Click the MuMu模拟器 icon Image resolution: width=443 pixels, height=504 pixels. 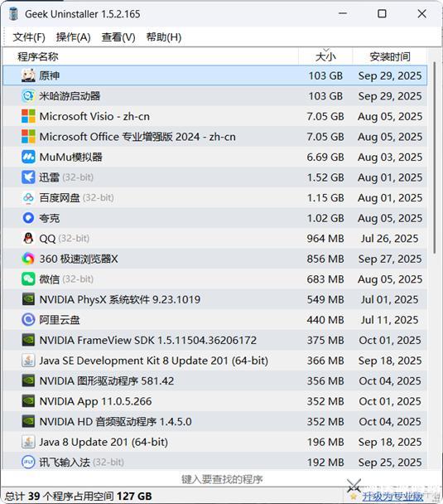tap(28, 157)
